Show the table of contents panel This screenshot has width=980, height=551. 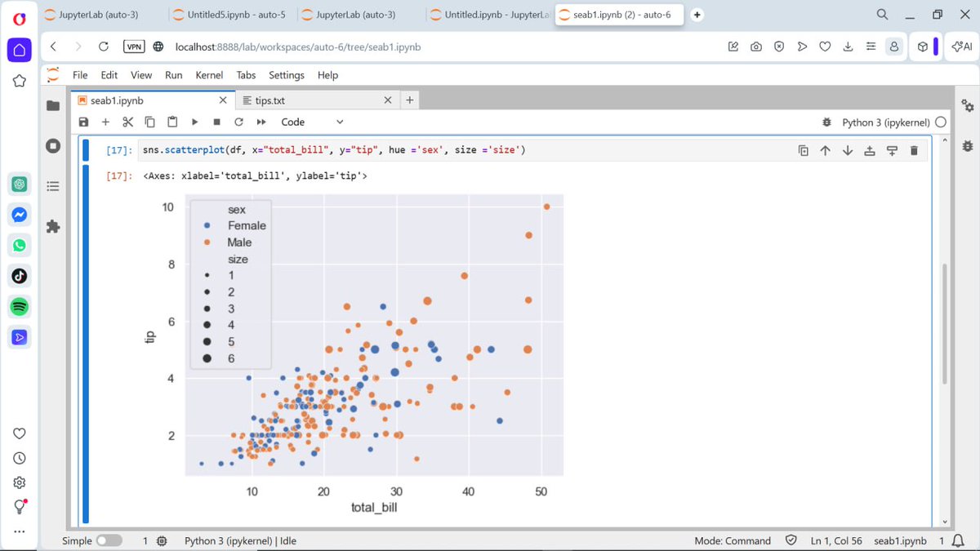(x=53, y=186)
